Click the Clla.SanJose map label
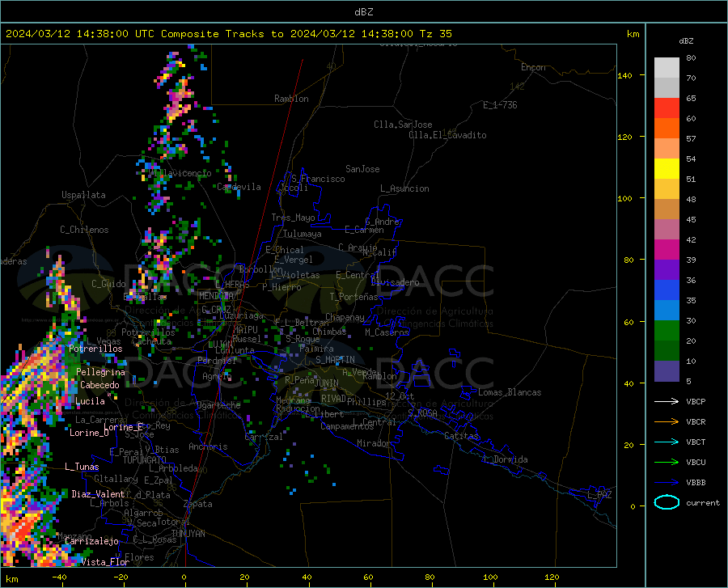The width and height of the screenshot is (728, 588). pos(403,125)
